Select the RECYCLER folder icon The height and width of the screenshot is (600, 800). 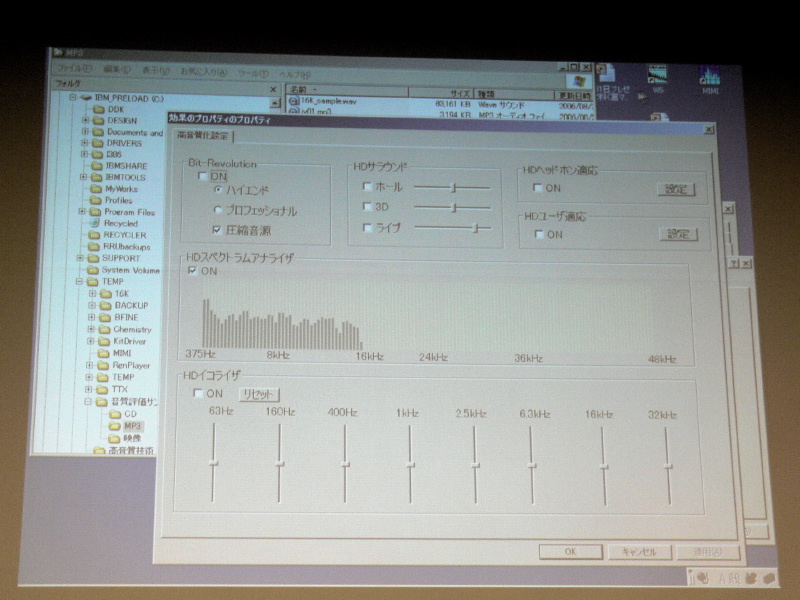tap(94, 235)
